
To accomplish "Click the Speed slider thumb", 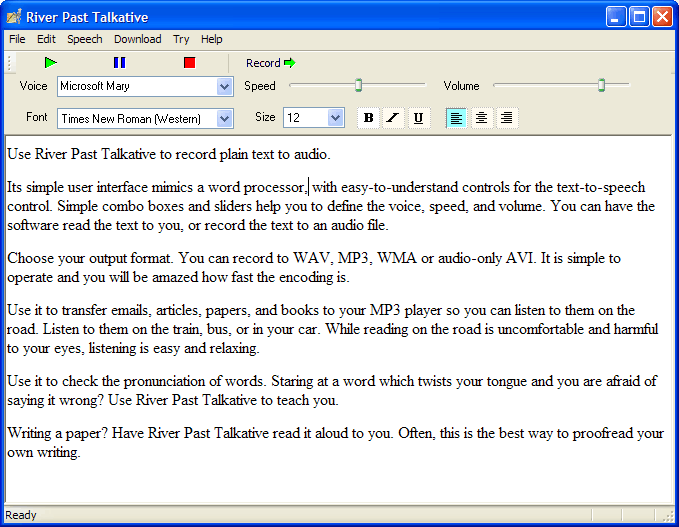I will [x=359, y=85].
